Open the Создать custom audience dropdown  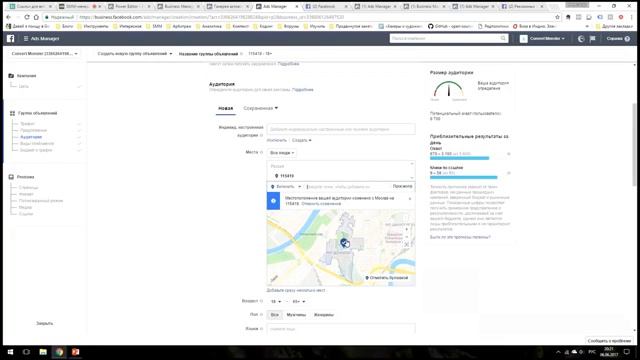[302, 140]
